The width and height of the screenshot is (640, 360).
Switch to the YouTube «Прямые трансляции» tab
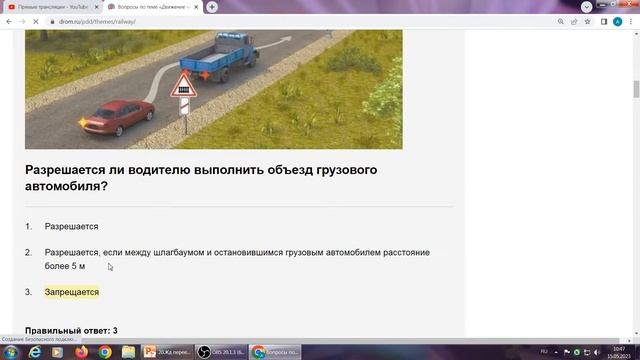52,7
